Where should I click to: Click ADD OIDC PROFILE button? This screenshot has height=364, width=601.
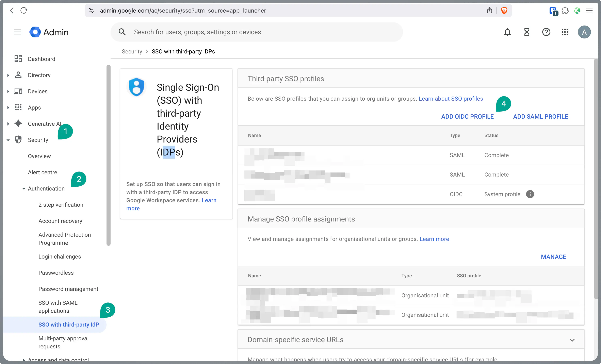pos(467,117)
